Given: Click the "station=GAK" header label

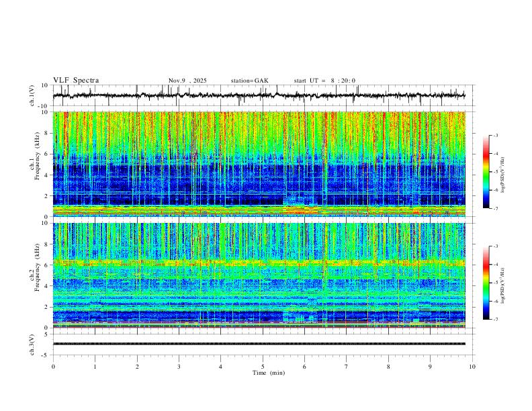Looking at the screenshot, I should pos(249,81).
